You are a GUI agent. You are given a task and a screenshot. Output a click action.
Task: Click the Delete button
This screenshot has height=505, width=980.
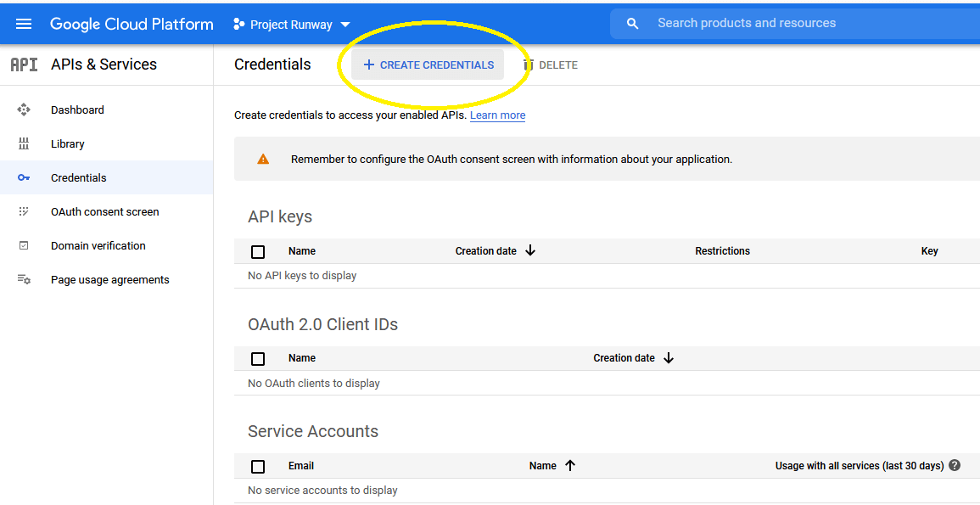pos(551,65)
